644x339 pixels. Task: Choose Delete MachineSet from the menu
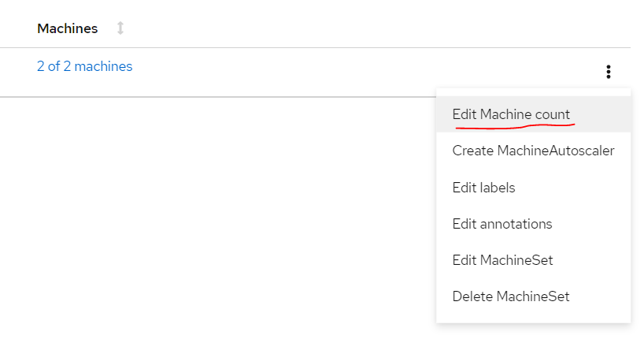(510, 296)
